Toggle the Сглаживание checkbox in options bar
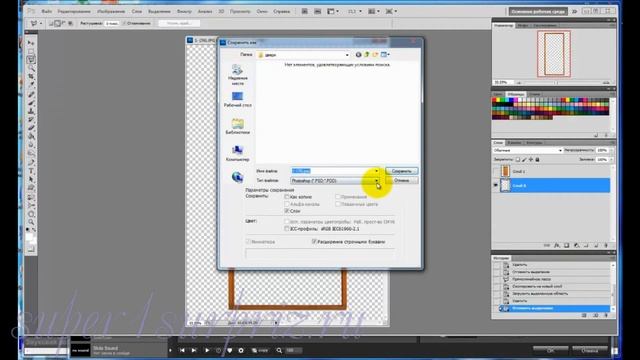 point(124,23)
